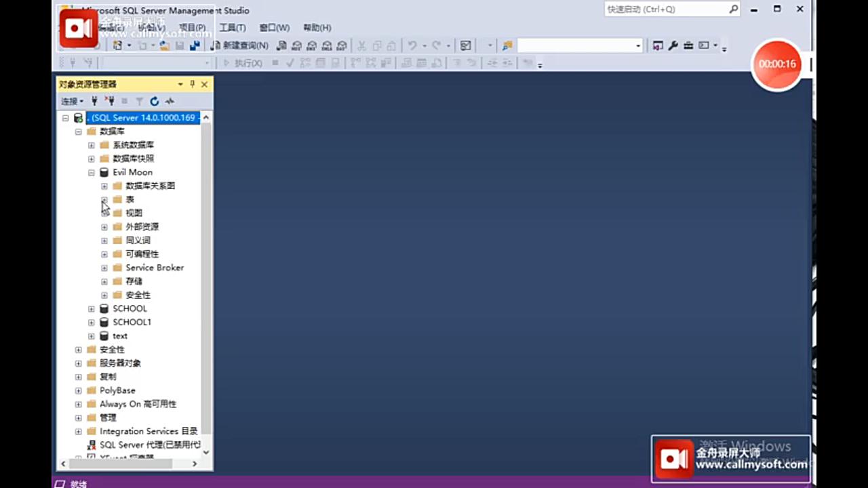Expand the text database

tap(91, 336)
